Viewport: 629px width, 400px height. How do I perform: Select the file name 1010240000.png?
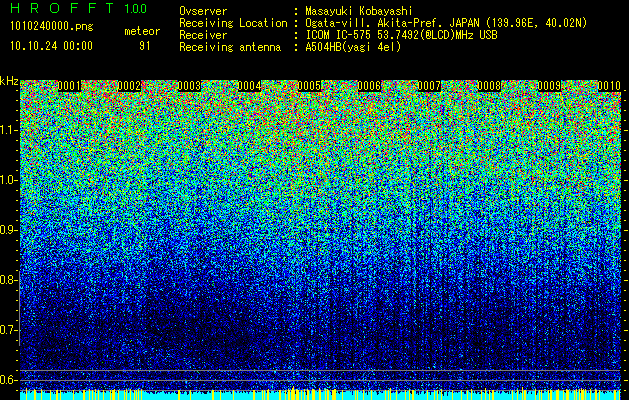coord(52,27)
